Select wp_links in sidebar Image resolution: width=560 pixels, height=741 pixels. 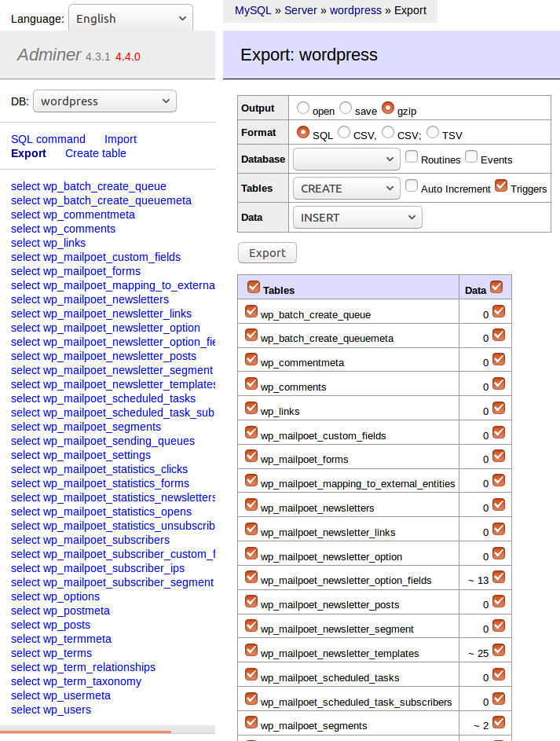pyautogui.click(x=48, y=243)
